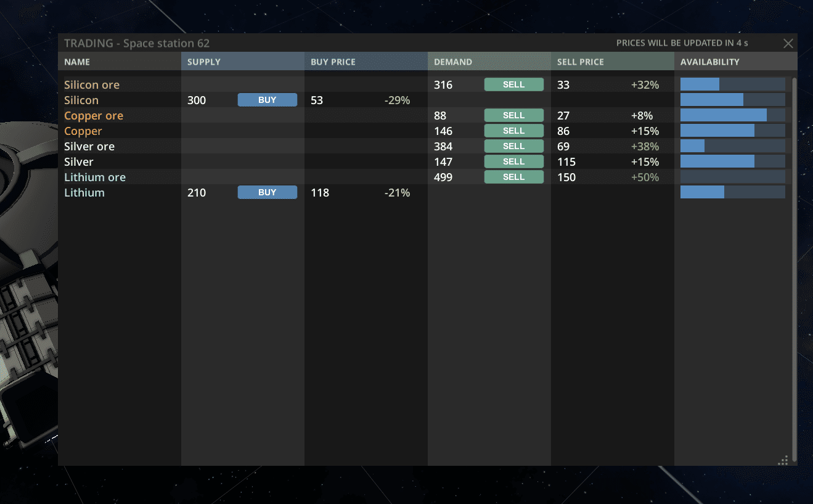The image size is (813, 504).
Task: Sell Silicon ore to the station
Action: click(x=514, y=84)
